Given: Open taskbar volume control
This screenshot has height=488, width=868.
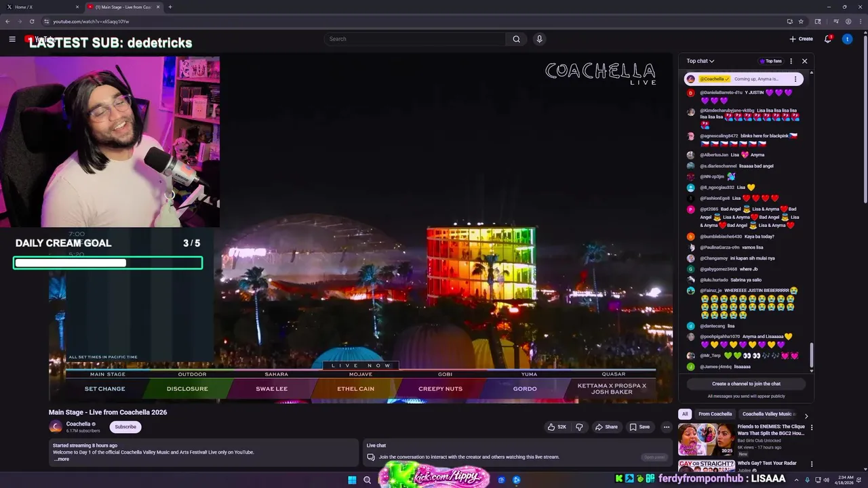Looking at the screenshot, I should click(x=826, y=480).
